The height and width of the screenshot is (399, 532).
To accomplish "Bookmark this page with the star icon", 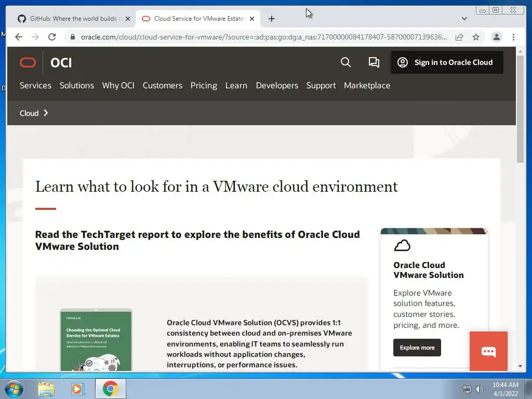I will coord(476,37).
